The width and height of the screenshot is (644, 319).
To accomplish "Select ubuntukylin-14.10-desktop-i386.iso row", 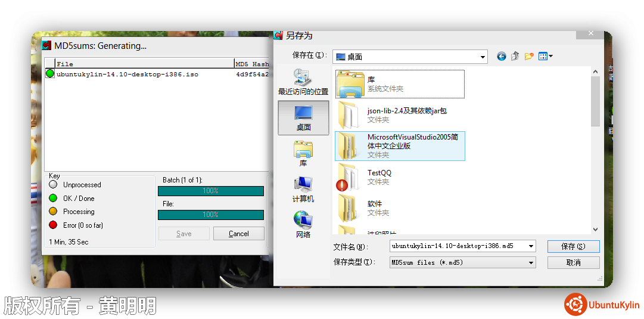I will (x=127, y=75).
